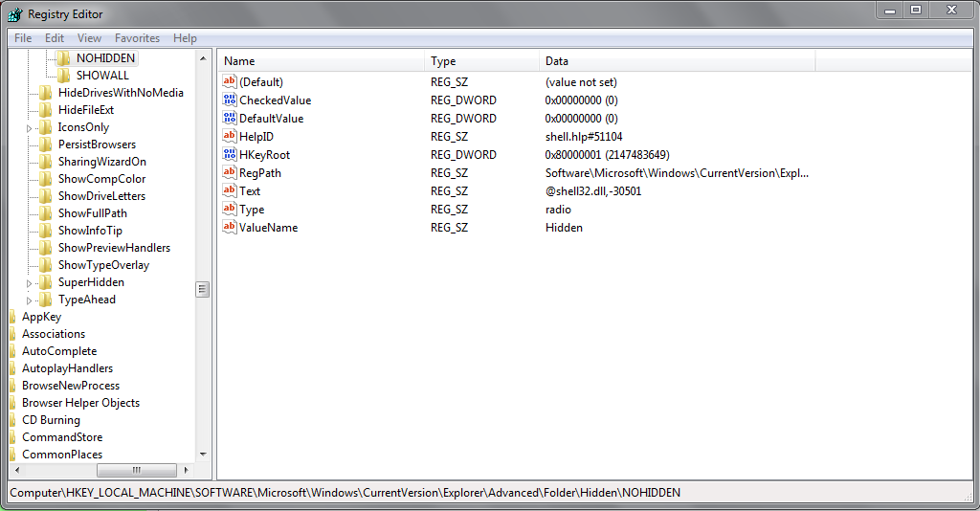Click the (value not set) data cell
Screen dimensions: 980x511
[x=581, y=82]
